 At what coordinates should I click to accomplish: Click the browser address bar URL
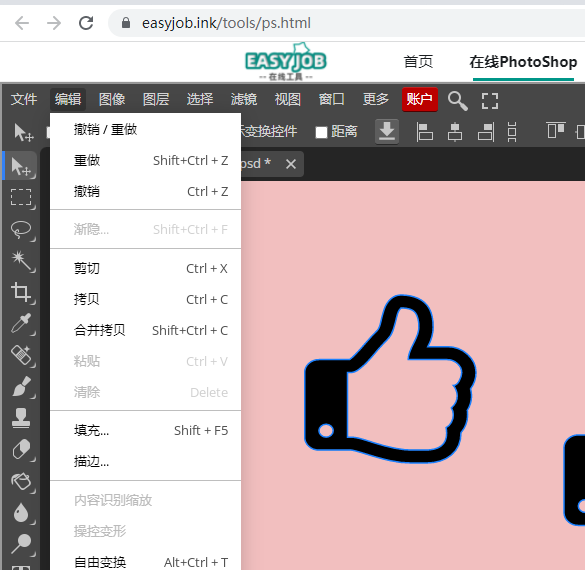click(226, 23)
